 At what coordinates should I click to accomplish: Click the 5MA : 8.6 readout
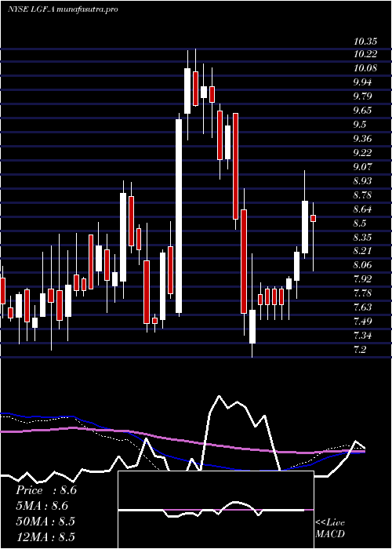click(42, 506)
